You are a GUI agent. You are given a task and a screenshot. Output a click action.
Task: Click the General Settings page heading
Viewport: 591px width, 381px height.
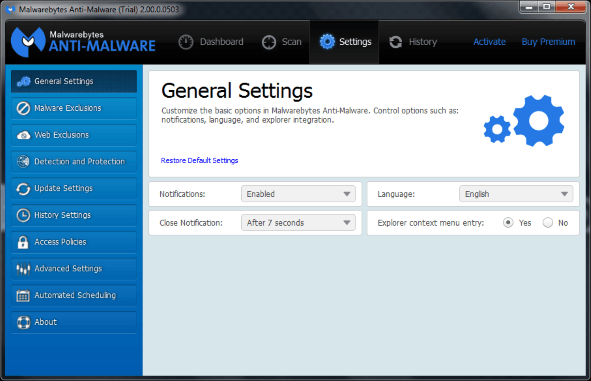pyautogui.click(x=237, y=91)
